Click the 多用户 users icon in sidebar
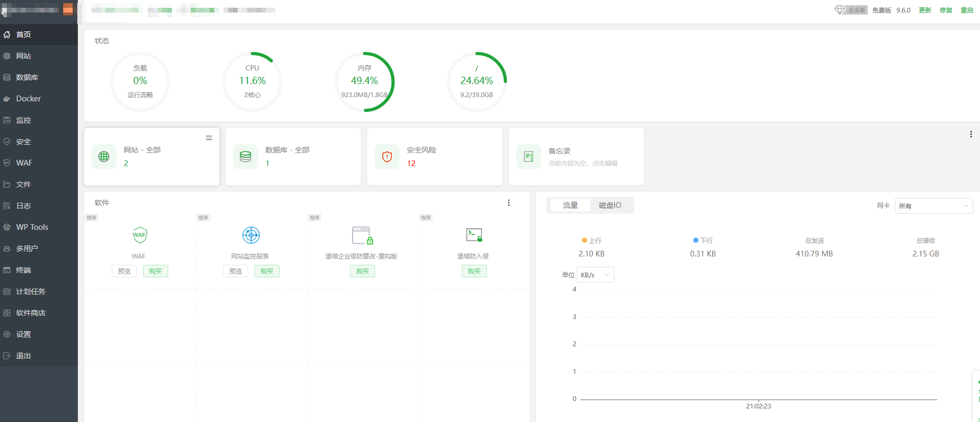980x422 pixels. pos(7,249)
